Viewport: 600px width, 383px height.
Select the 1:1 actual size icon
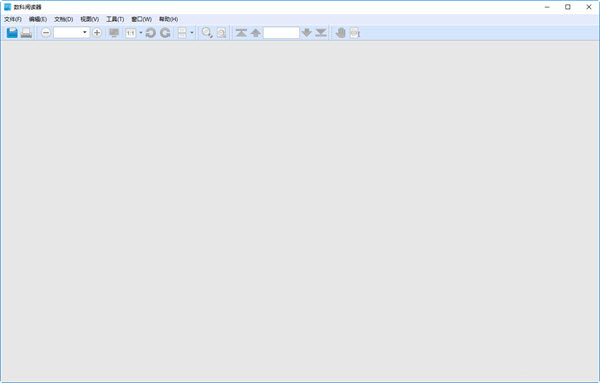(x=130, y=33)
